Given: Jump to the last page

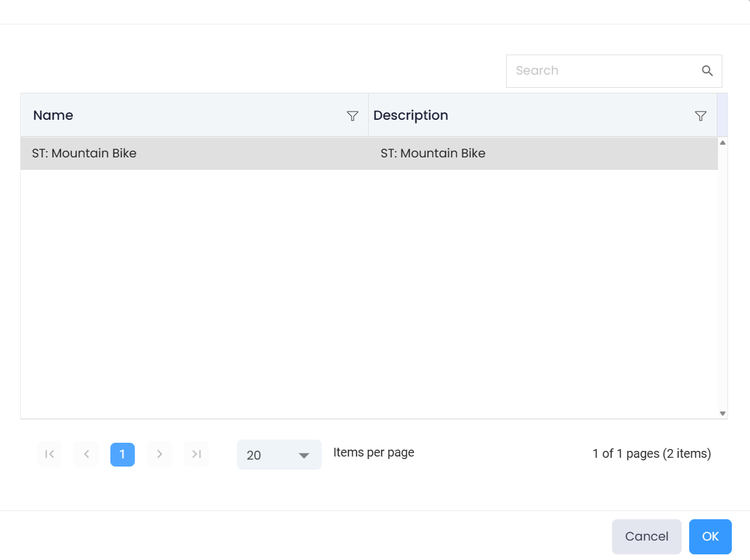Looking at the screenshot, I should (x=196, y=454).
